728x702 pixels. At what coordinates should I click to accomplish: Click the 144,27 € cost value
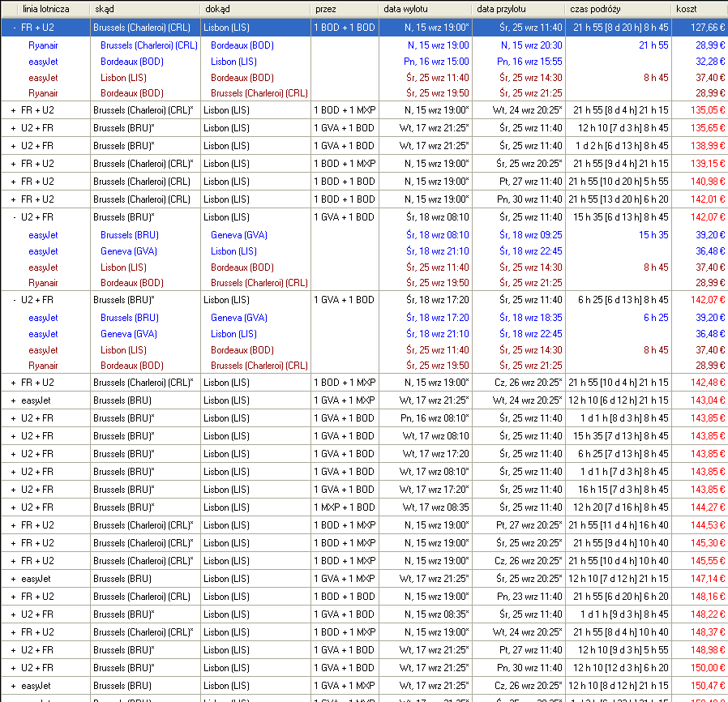click(708, 507)
